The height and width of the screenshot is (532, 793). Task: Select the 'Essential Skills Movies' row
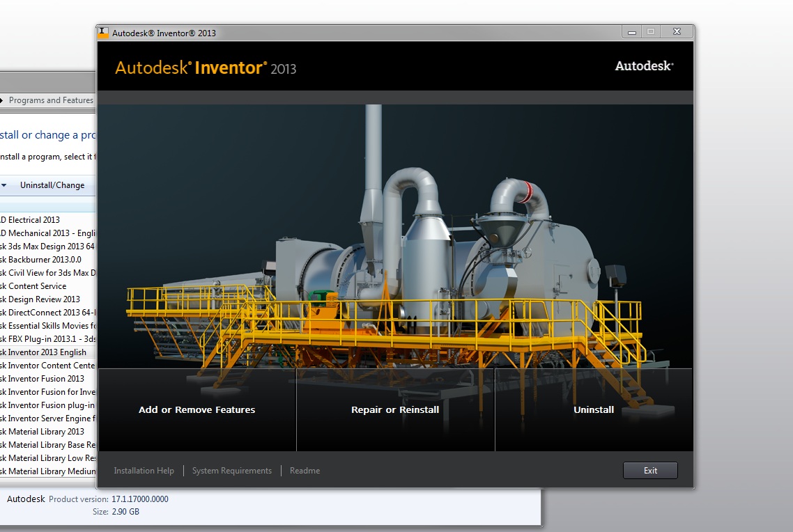click(x=47, y=325)
